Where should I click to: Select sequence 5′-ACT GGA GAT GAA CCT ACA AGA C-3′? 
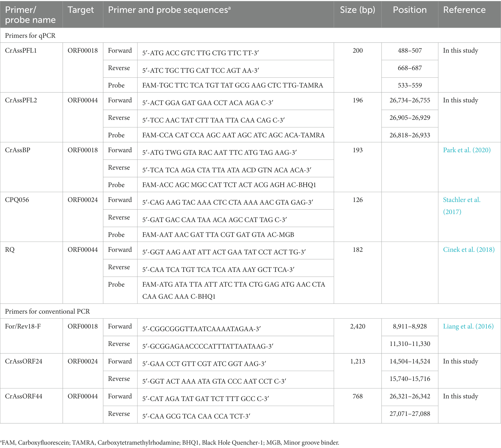[208, 103]
